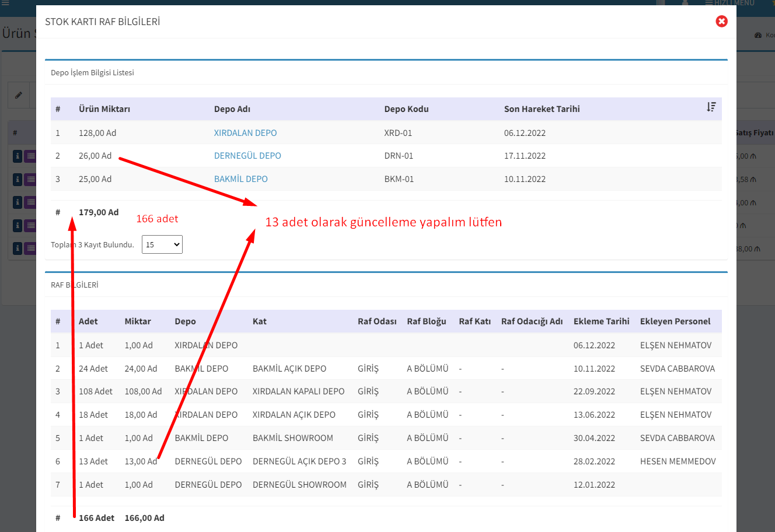Viewport: 775px width, 532px height.
Task: Close the Stok Kartı Raf Bilgileri dialog
Action: (x=722, y=22)
